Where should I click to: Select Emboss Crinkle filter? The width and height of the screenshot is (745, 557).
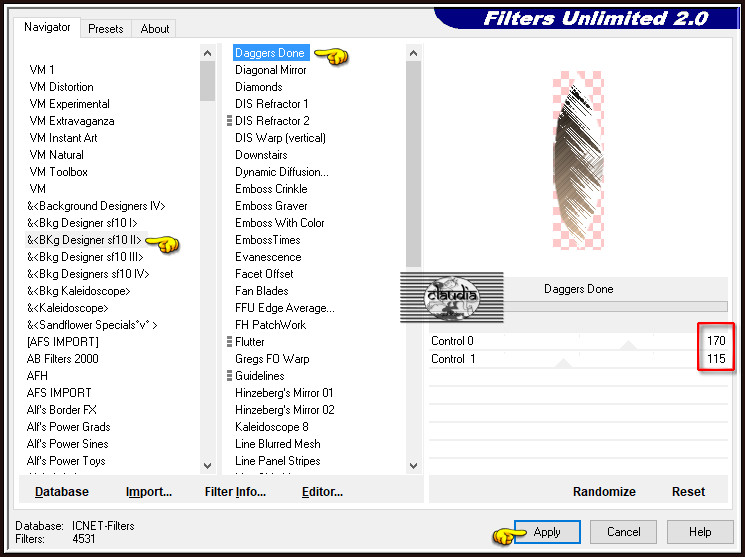pos(271,189)
